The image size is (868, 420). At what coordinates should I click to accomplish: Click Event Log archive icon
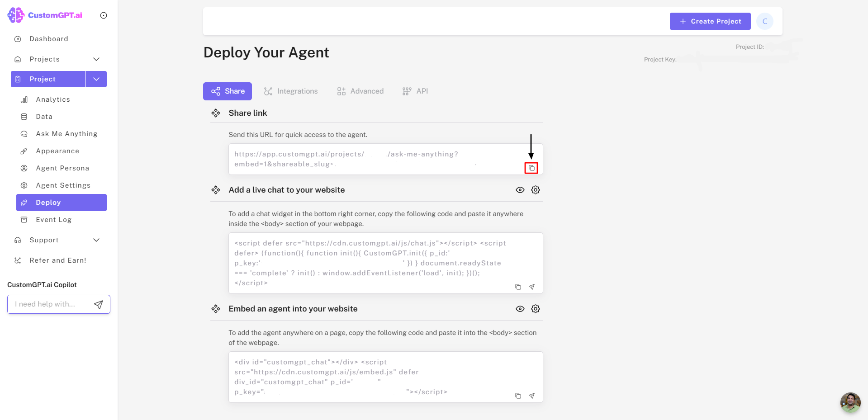point(24,220)
